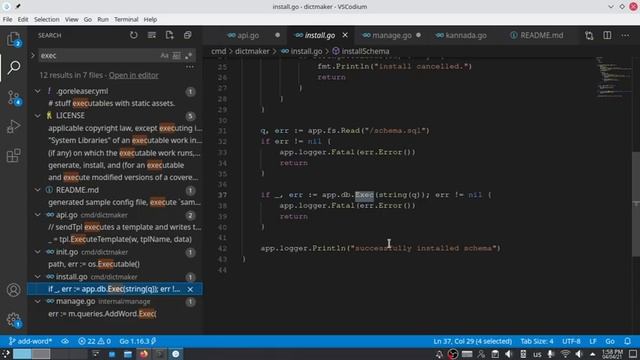This screenshot has height=360, width=640.
Task: Dismiss the highlighted install.go search match
Action: pos(190,289)
